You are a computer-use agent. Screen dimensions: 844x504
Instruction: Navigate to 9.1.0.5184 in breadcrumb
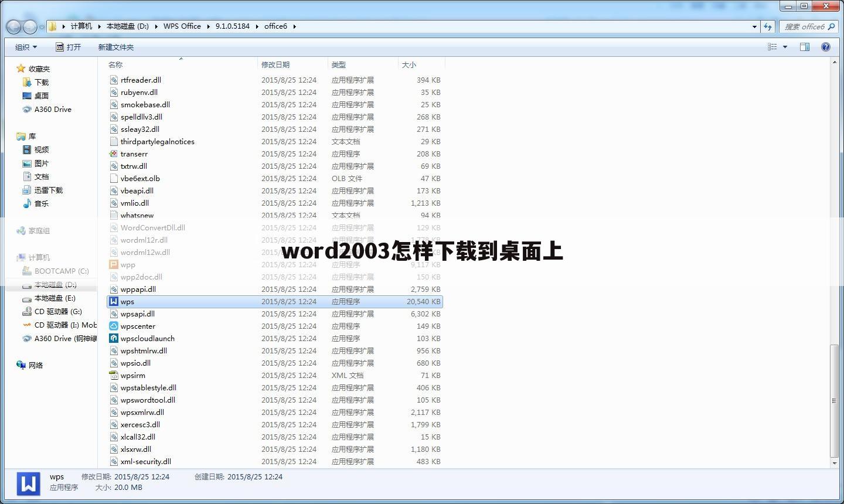[x=232, y=26]
